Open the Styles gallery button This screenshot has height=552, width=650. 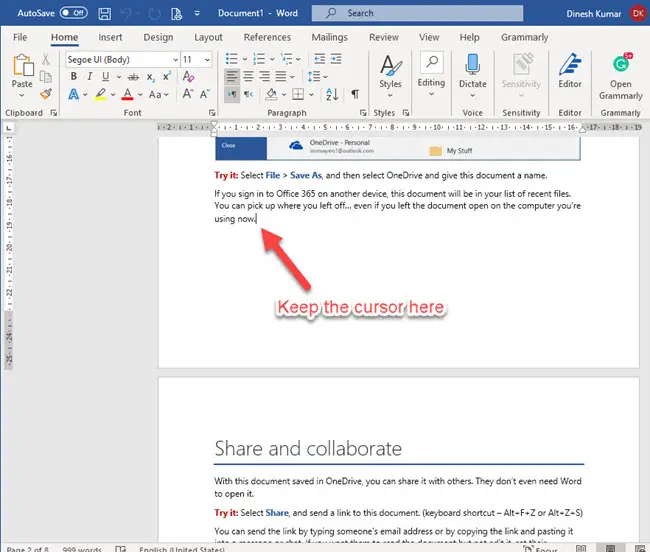click(x=390, y=76)
